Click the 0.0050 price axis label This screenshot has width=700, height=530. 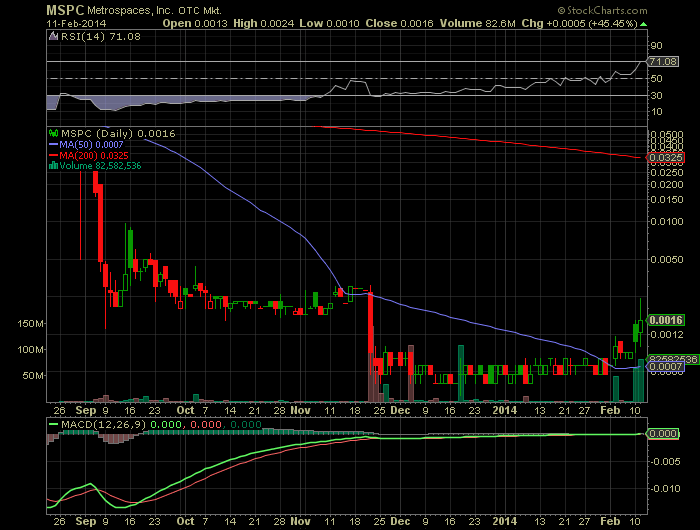[x=667, y=259]
